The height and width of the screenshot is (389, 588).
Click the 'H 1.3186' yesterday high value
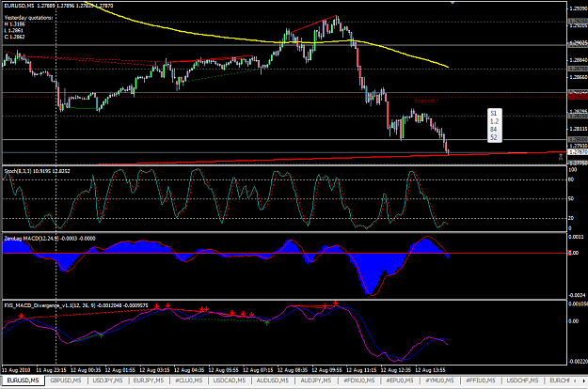pyautogui.click(x=14, y=24)
